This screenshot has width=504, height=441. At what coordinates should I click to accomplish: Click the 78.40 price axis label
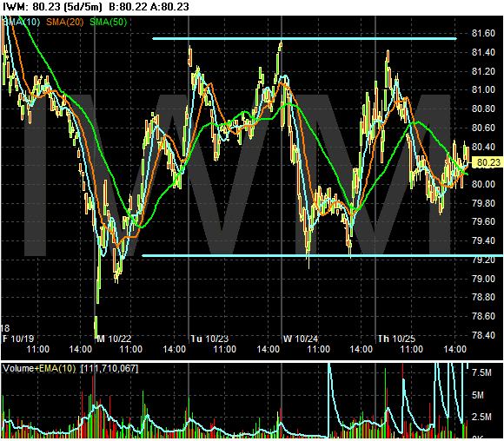483,335
